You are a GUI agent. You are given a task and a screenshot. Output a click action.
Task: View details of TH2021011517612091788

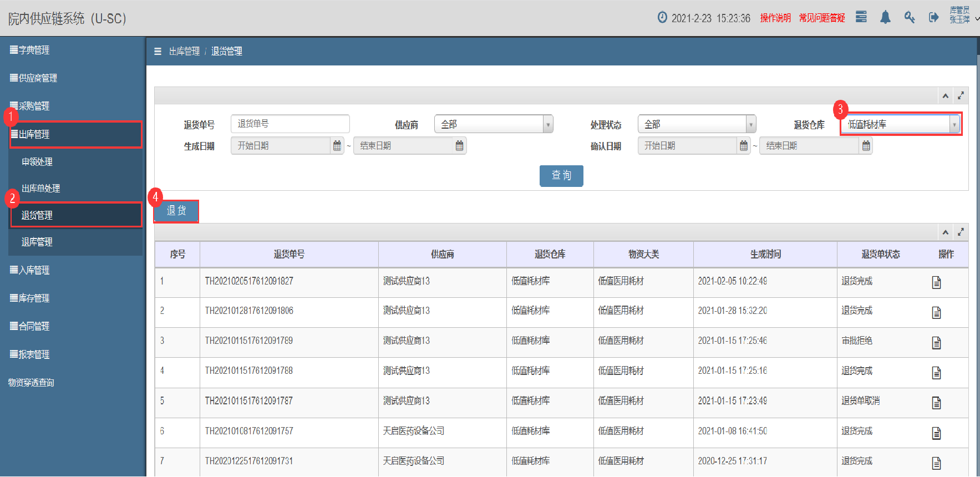[937, 372]
